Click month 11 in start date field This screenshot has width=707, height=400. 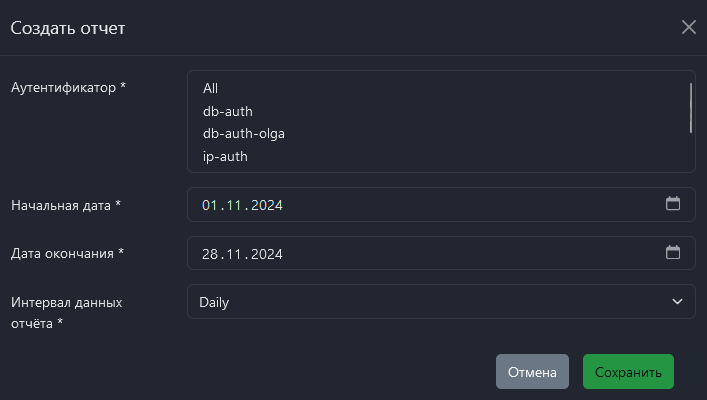tap(231, 205)
